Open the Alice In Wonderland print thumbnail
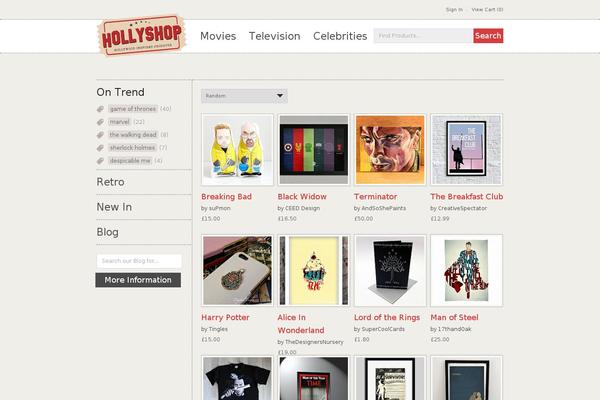Viewport: 600px width, 400px height. point(314,271)
